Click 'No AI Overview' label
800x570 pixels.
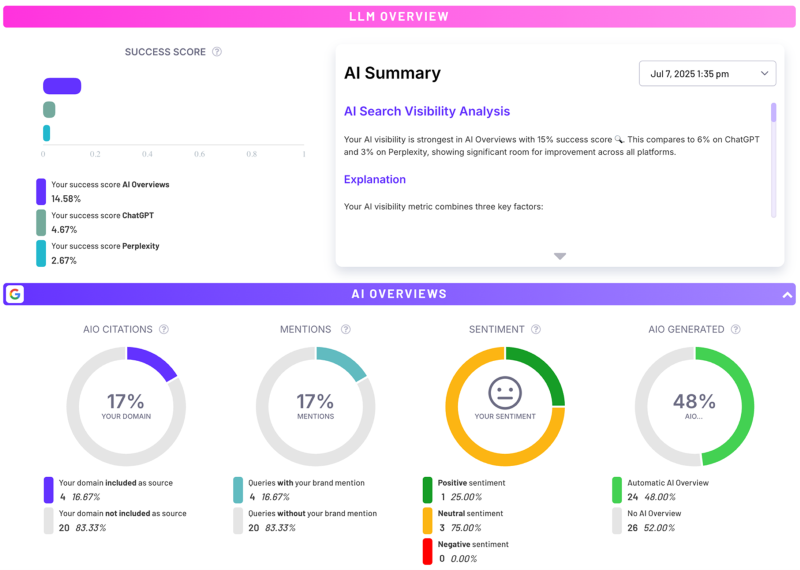tap(654, 513)
